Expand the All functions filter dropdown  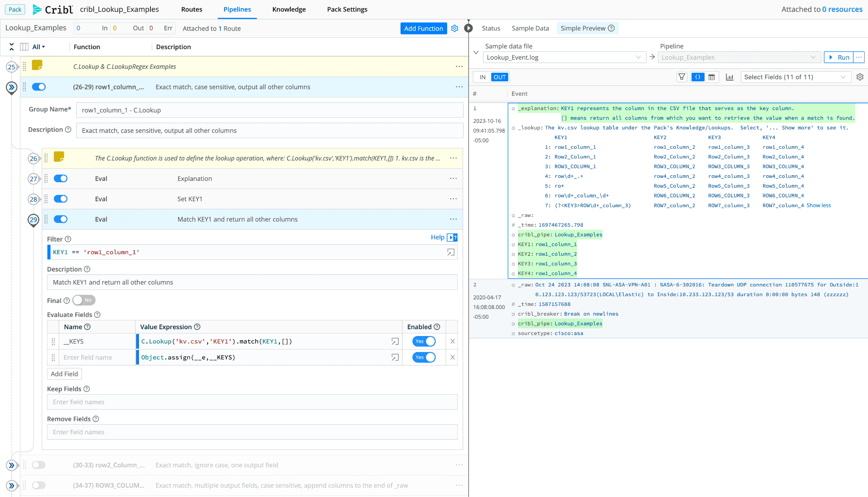click(x=39, y=47)
